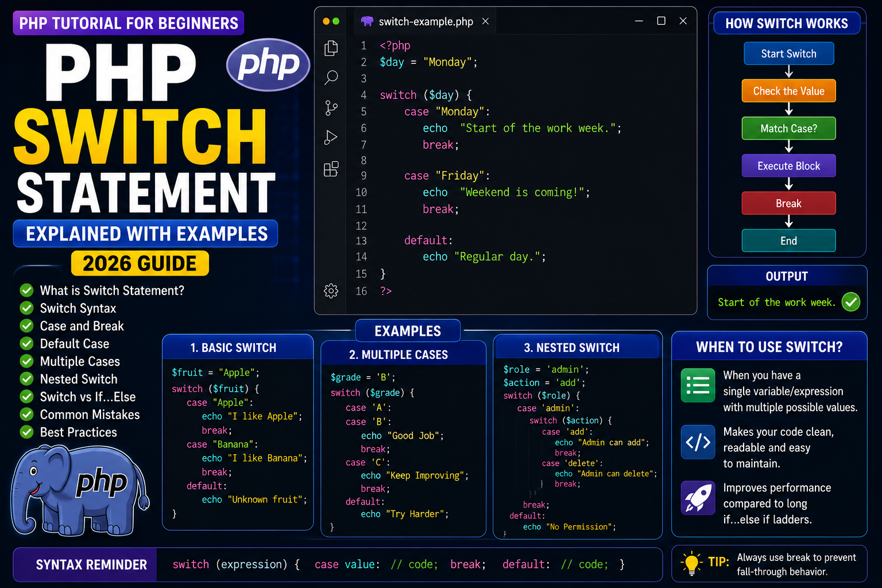Minimize the code editor window
The width and height of the screenshot is (882, 588).
[639, 21]
